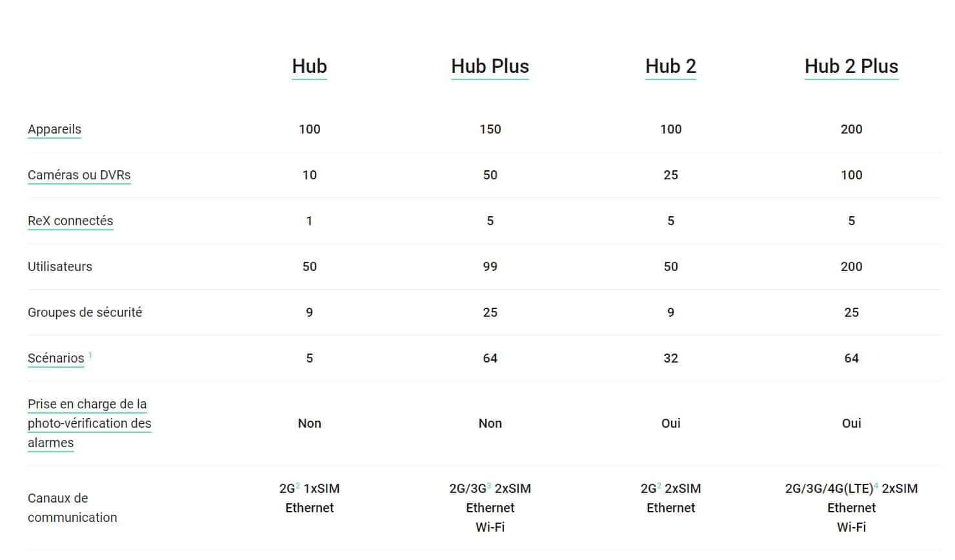Image resolution: width=955 pixels, height=560 pixels.
Task: Click footnote 2 next to Hub 2G
Action: click(x=298, y=485)
